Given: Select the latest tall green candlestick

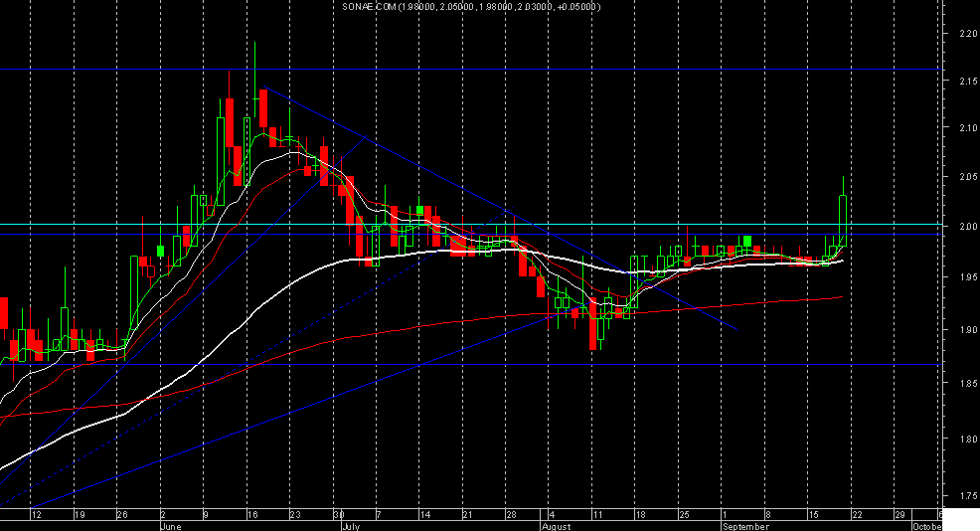Looking at the screenshot, I should pyautogui.click(x=843, y=213).
